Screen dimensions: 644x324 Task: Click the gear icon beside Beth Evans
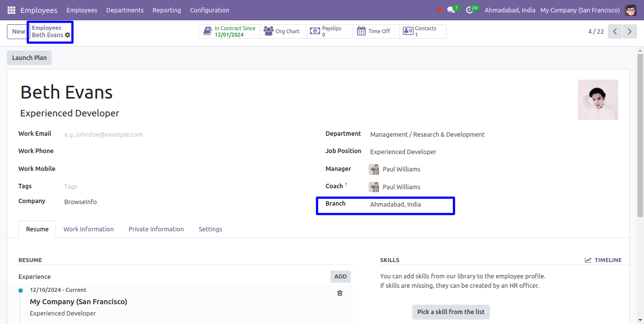68,35
